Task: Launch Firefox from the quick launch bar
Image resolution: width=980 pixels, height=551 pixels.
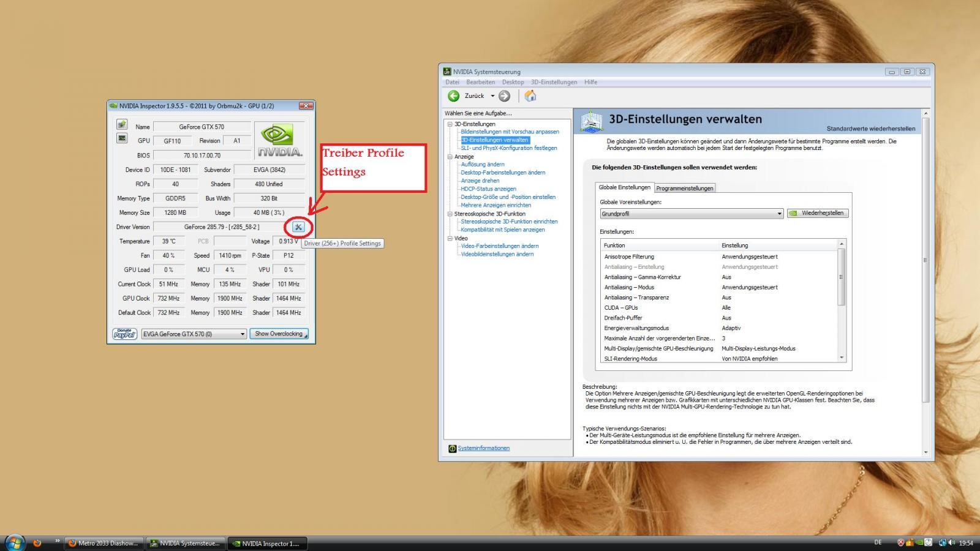Action: [37, 542]
